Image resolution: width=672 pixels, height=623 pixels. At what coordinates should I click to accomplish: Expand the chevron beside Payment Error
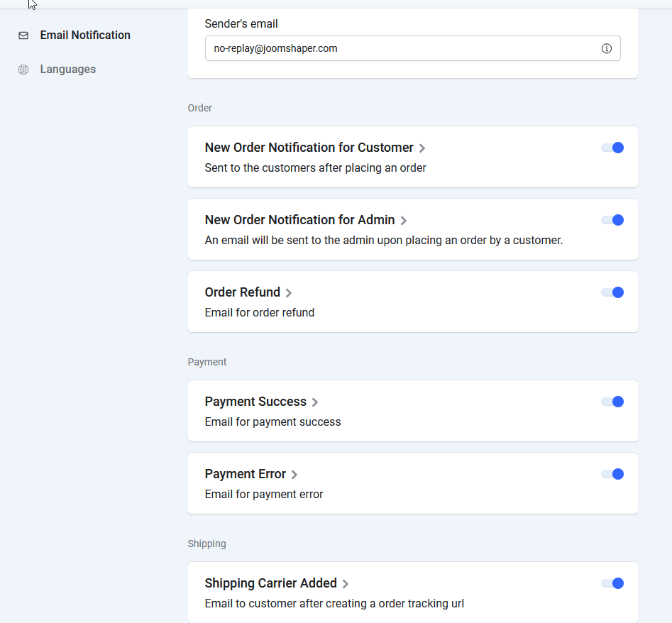point(294,475)
